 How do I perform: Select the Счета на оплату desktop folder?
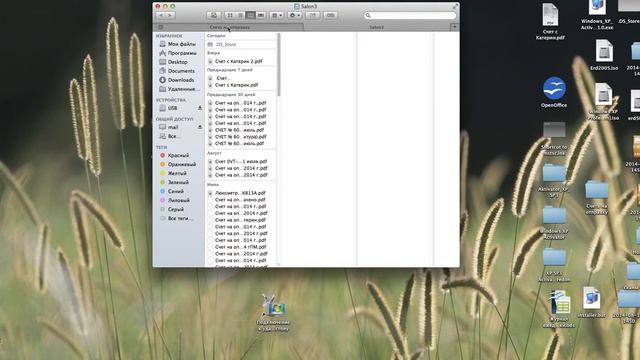click(596, 198)
